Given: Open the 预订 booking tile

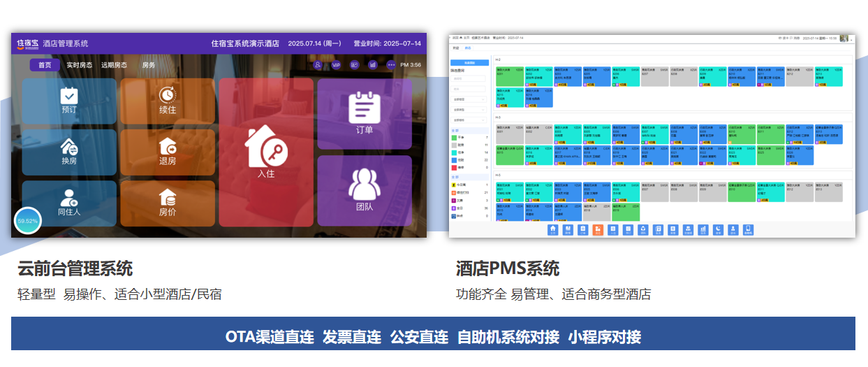Looking at the screenshot, I should pos(69,101).
